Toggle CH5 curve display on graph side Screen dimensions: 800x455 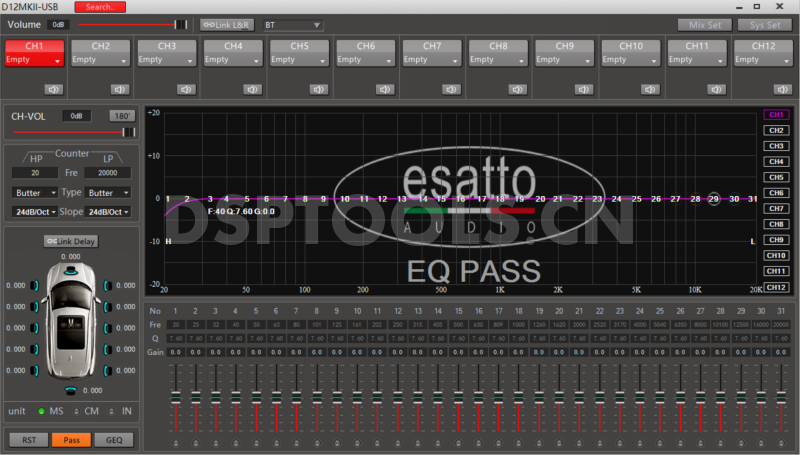pos(776,178)
